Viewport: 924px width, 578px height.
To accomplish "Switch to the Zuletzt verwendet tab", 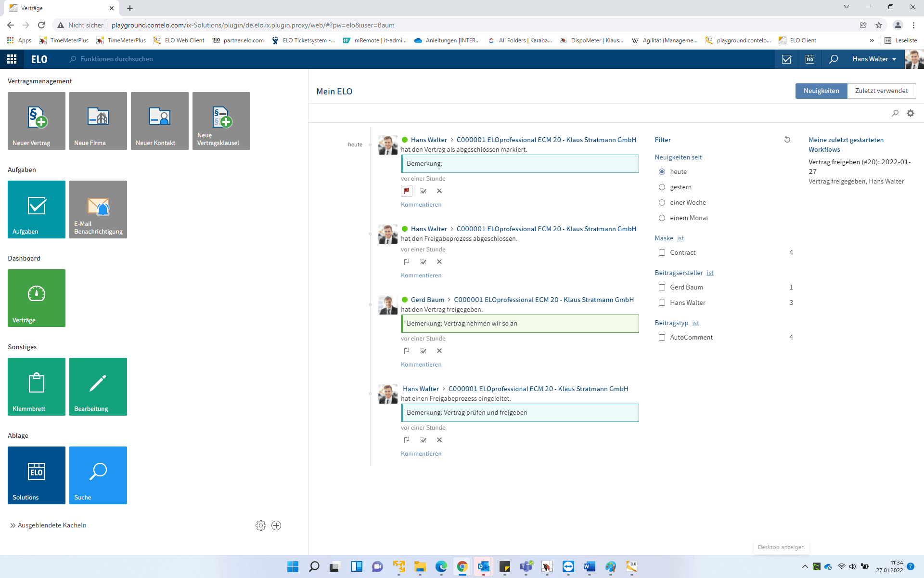I will [x=881, y=91].
